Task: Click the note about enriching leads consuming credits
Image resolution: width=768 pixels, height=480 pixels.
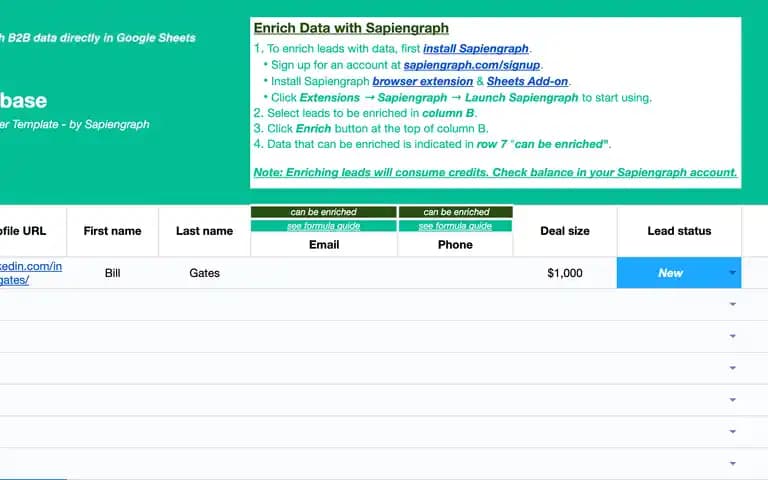Action: 495,172
